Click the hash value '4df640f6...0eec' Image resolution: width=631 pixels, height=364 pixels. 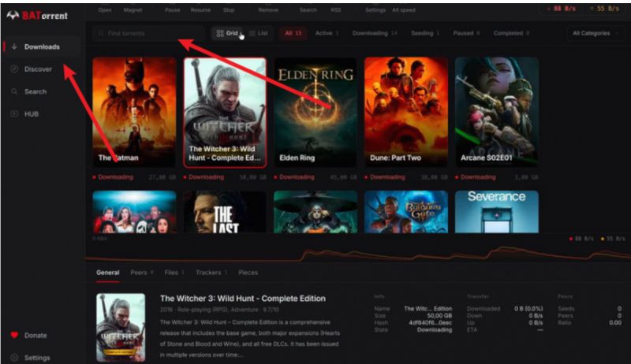pyautogui.click(x=430, y=322)
